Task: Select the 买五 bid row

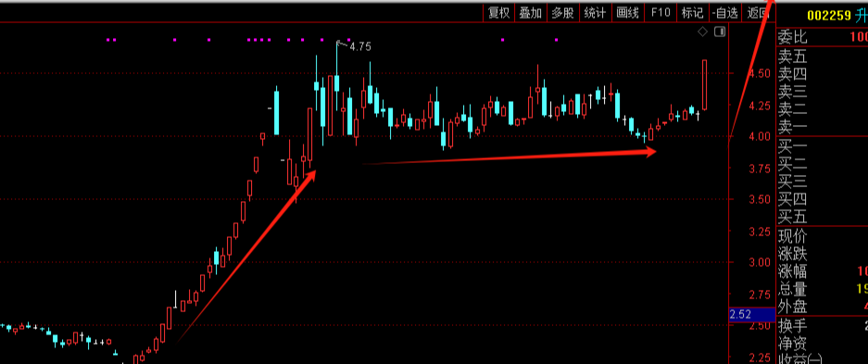Action: point(793,217)
